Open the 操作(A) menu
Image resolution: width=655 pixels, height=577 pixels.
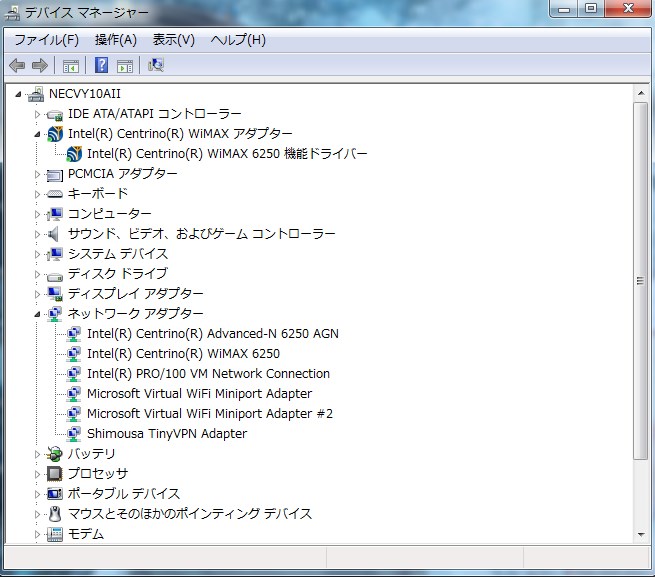[116, 40]
